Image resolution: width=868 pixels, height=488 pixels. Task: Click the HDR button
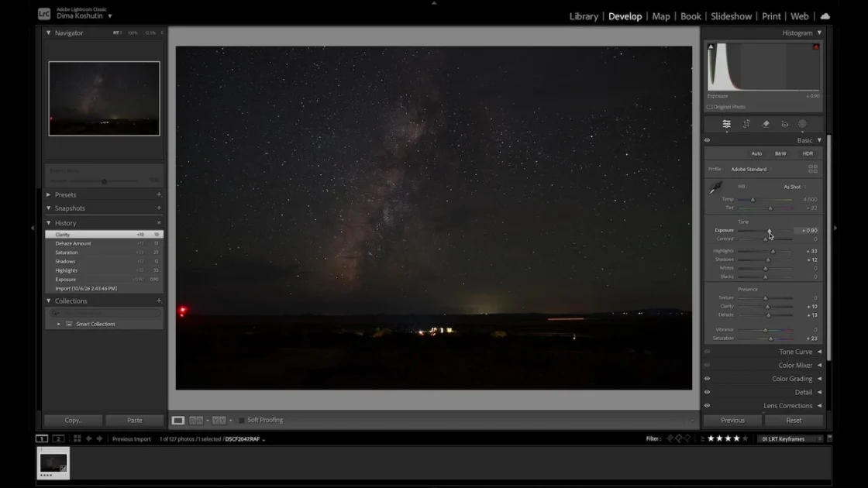pos(808,154)
